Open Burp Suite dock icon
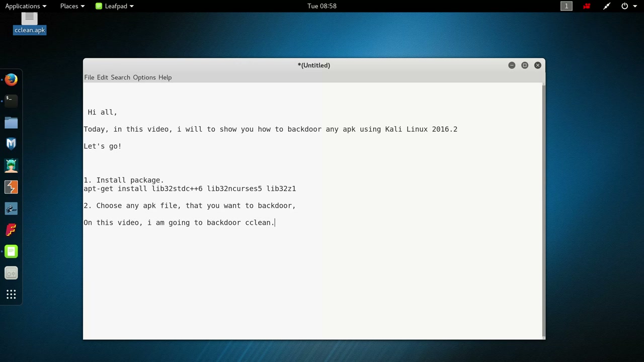The height and width of the screenshot is (362, 644). (x=11, y=187)
